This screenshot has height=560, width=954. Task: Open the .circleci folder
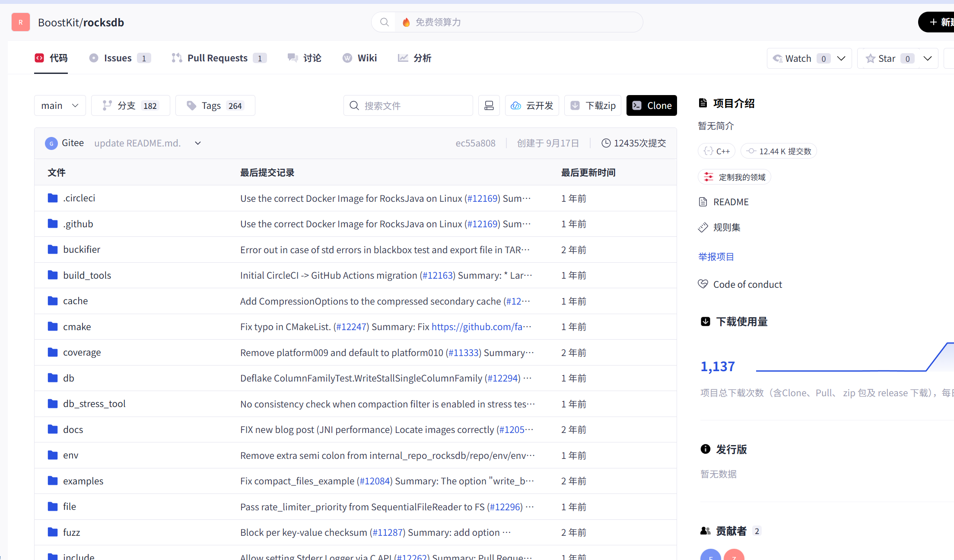tap(79, 198)
